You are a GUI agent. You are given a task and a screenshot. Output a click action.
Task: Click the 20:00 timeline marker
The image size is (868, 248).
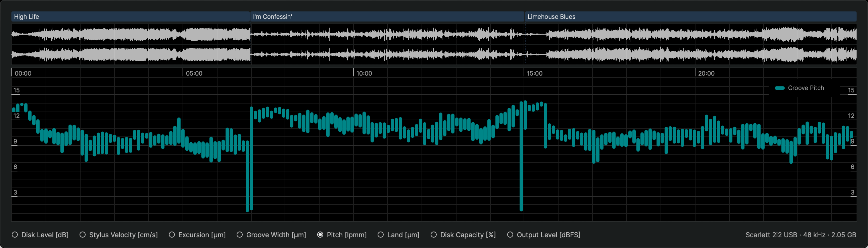click(706, 73)
